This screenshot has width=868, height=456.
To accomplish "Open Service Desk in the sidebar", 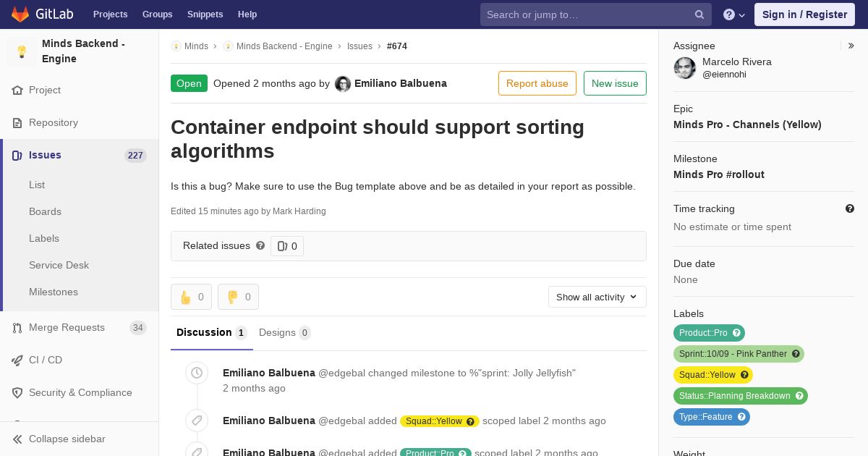I will 59,265.
